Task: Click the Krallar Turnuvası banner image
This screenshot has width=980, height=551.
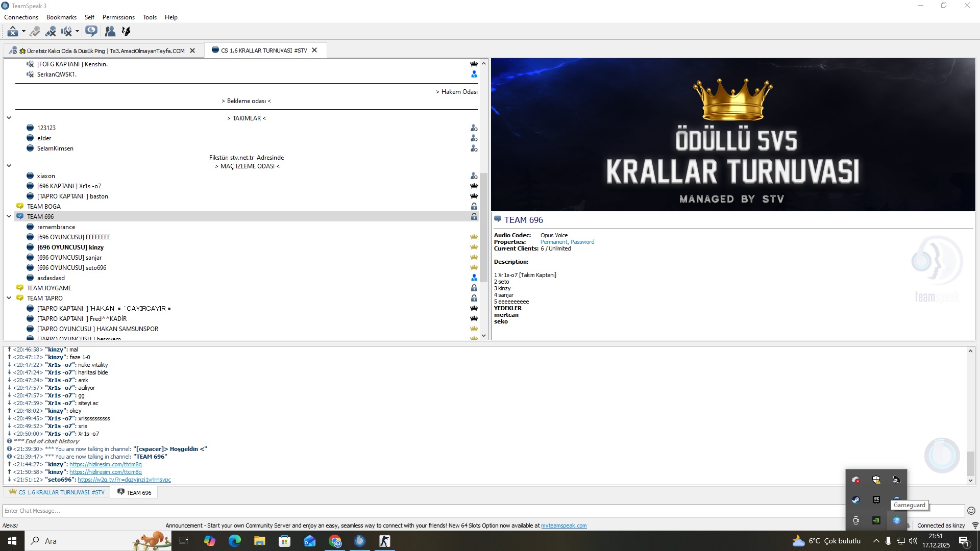Action: coord(732,135)
